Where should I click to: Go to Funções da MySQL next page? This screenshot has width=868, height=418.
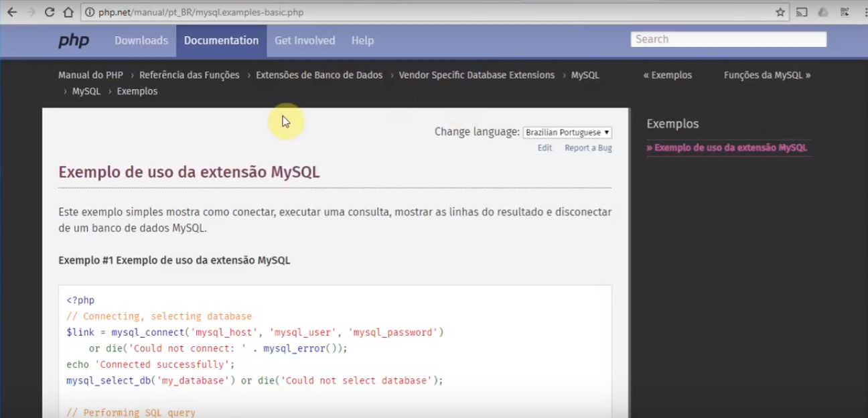768,75
